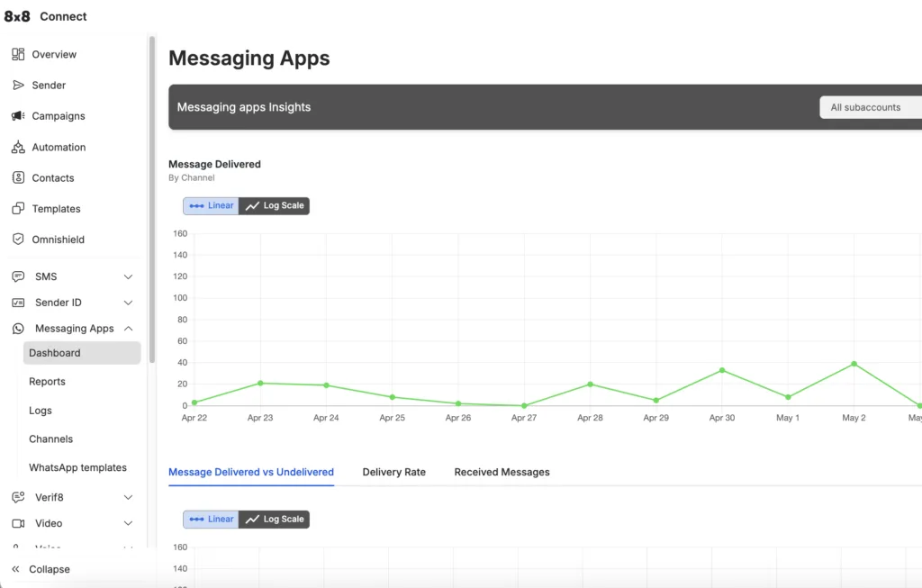Screen dimensions: 922x588
Task: Click the Sender paper-plane icon
Action: click(18, 86)
